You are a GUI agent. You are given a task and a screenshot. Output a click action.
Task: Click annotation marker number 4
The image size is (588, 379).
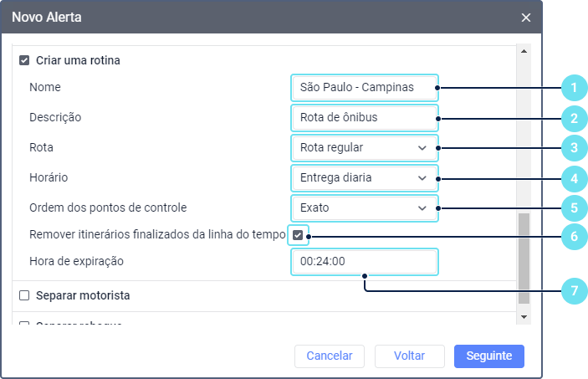[573, 178]
